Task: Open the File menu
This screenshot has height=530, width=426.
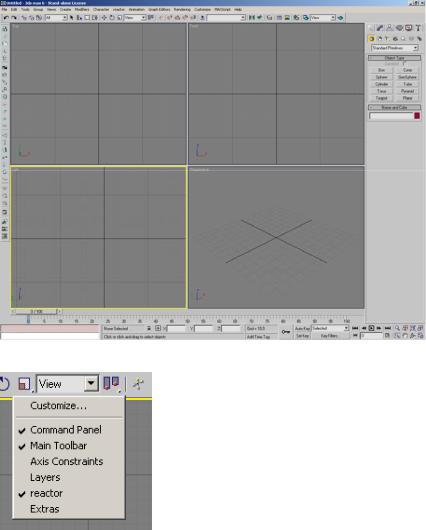Action: click(x=4, y=9)
